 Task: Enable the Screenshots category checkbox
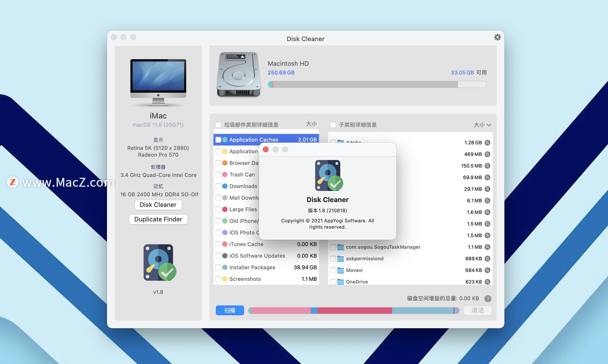(x=218, y=279)
